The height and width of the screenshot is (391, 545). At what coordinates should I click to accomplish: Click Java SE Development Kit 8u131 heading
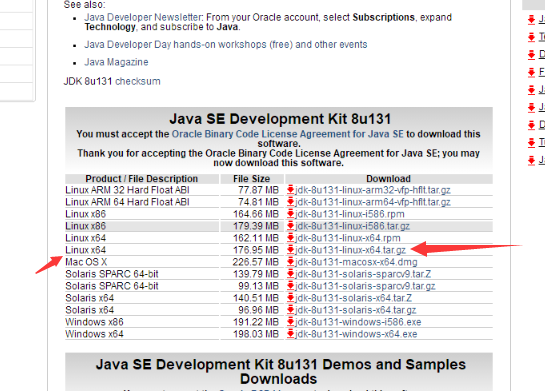(x=280, y=119)
